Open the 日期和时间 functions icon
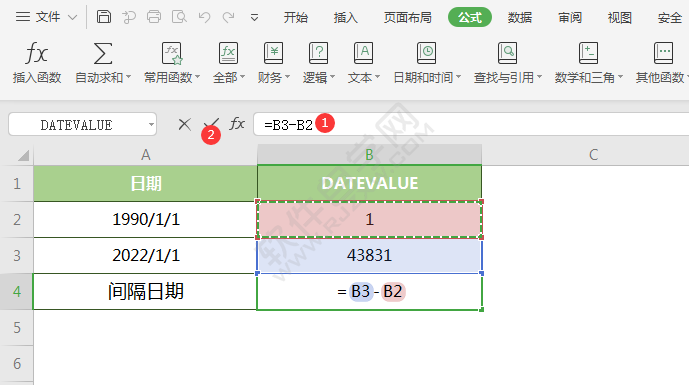The image size is (689, 385). point(426,53)
